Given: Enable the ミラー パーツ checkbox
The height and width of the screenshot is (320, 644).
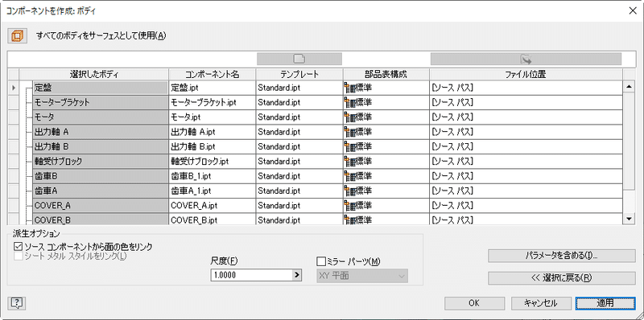Looking at the screenshot, I should (x=320, y=261).
